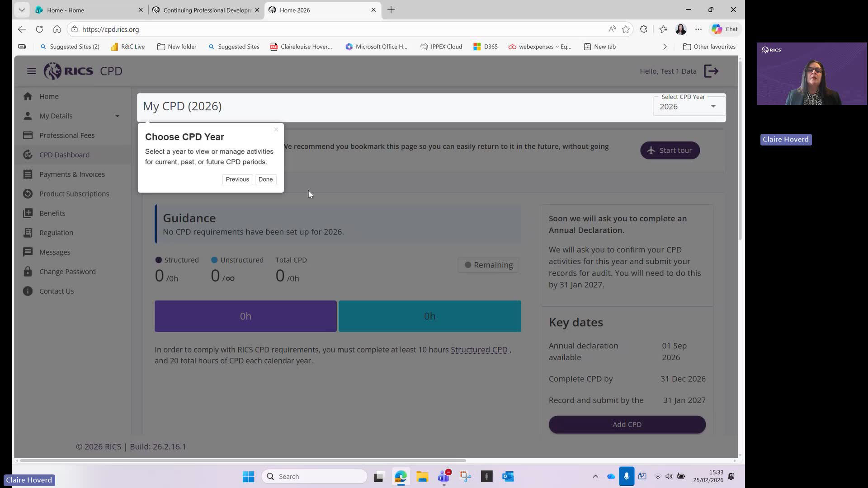868x488 pixels.
Task: Go to Product Subscriptions page
Action: tap(74, 193)
